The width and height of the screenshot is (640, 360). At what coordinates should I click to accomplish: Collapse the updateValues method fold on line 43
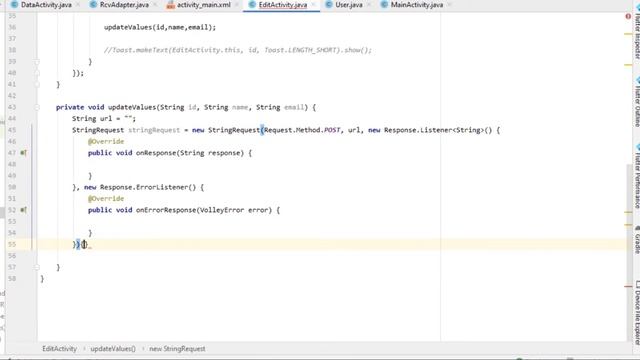pyautogui.click(x=37, y=107)
